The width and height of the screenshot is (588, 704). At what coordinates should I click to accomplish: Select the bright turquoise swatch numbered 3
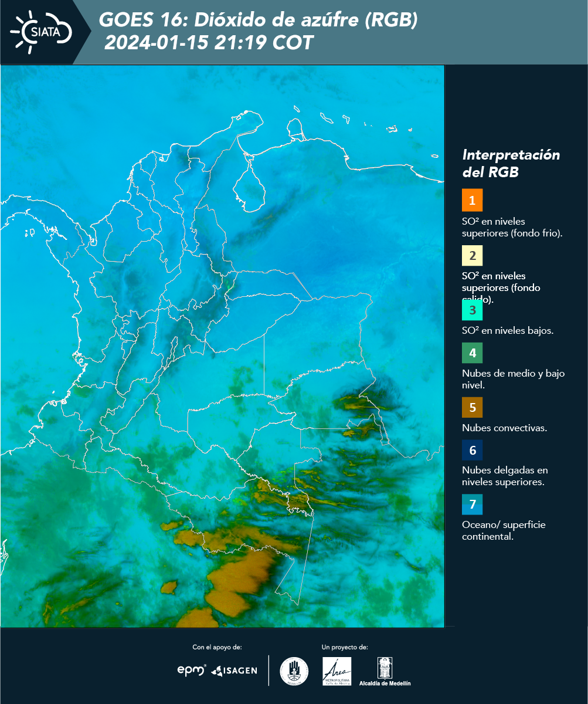[472, 309]
